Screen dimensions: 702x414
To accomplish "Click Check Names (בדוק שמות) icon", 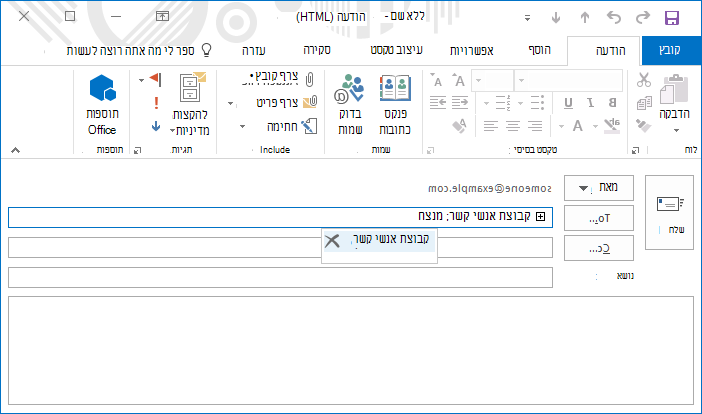I will 350,105.
